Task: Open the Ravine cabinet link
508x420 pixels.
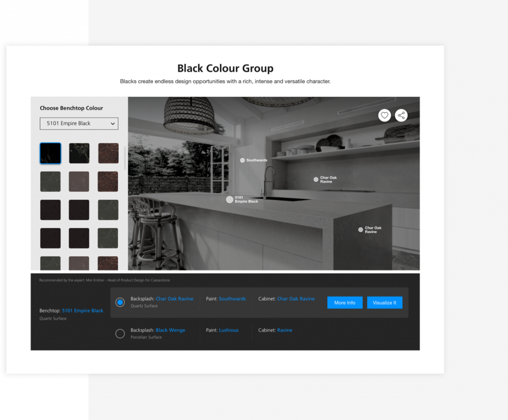Action: [x=285, y=330]
